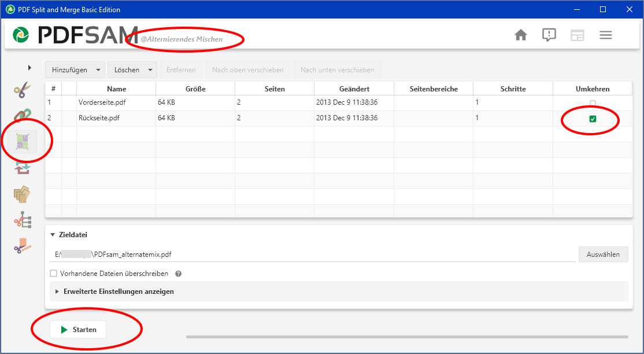
Task: Select the Rückseite.pdf file name cell
Action: tap(116, 119)
